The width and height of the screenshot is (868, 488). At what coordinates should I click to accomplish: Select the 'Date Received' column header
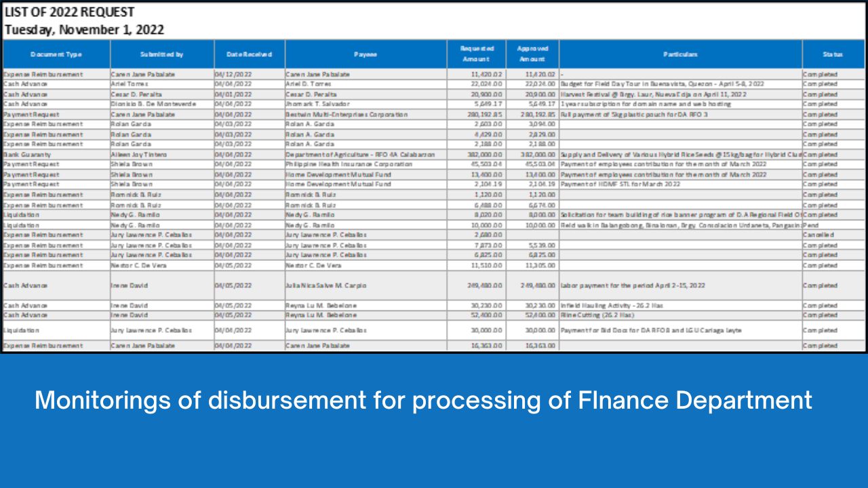click(250, 54)
